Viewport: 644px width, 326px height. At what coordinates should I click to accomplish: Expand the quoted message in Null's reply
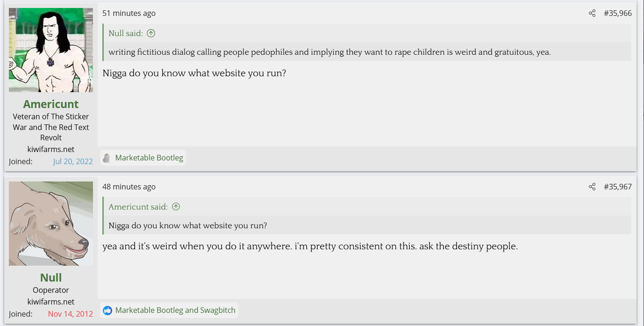click(187, 225)
